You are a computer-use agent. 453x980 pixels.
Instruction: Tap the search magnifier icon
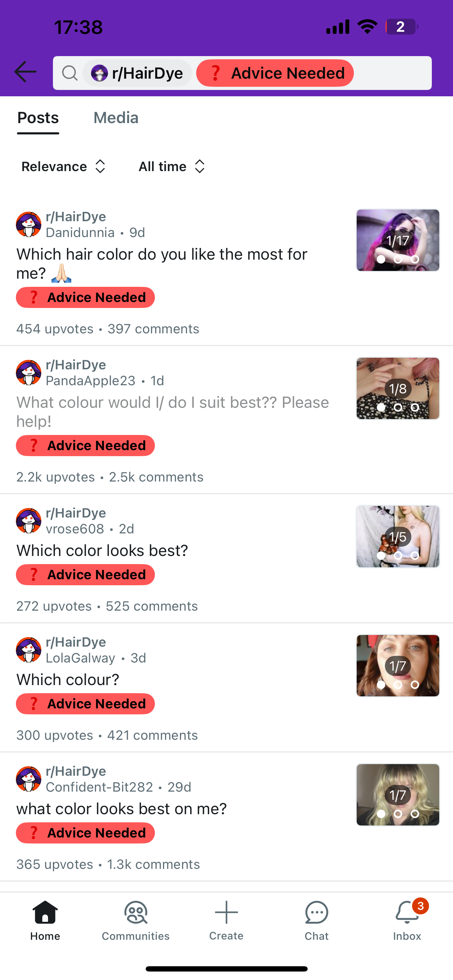point(70,73)
